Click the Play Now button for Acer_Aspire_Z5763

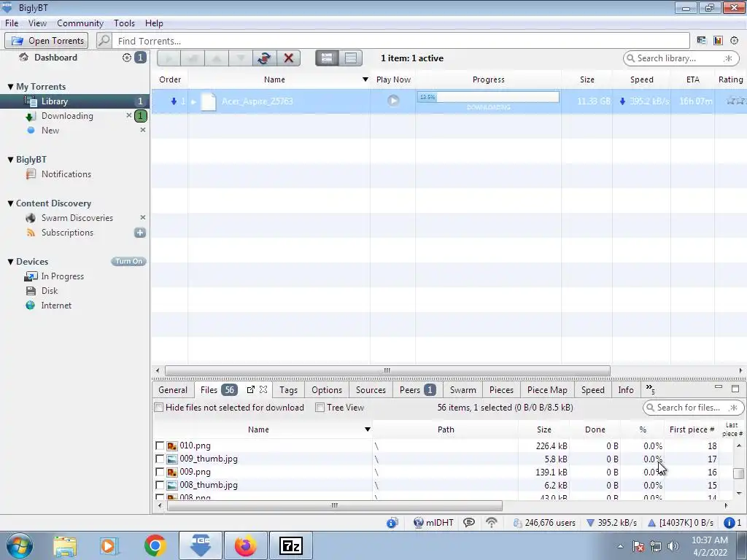click(x=393, y=101)
